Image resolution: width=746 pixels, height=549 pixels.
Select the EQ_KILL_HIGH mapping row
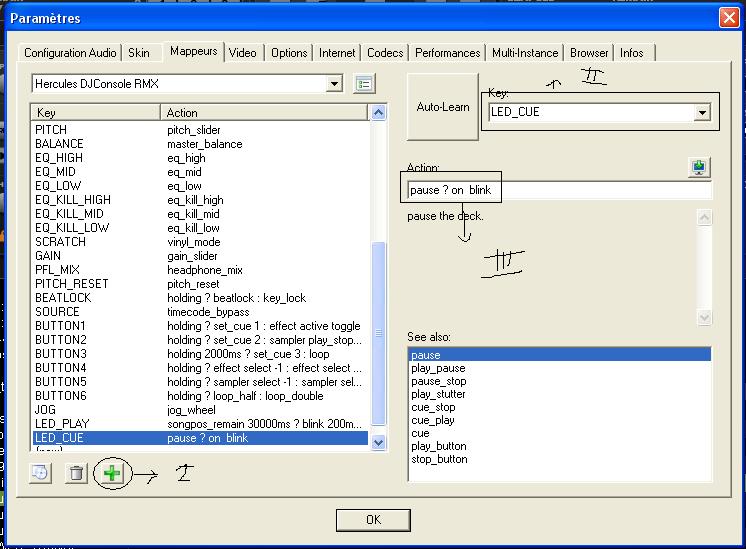coord(200,200)
